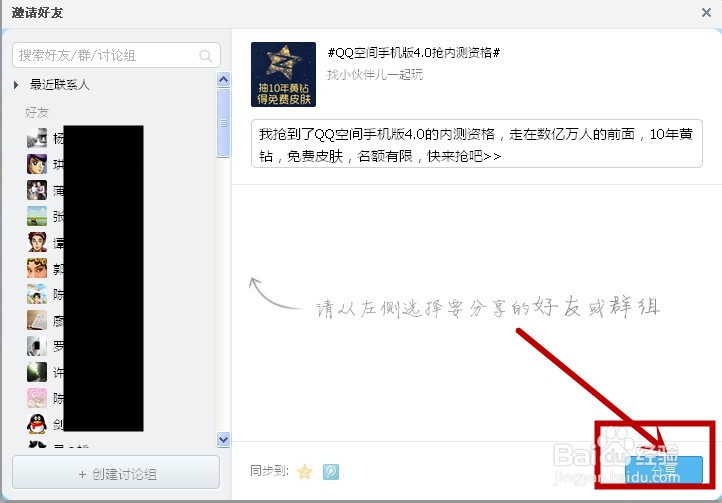Click the blue 分享 button
This screenshot has height=503, width=722.
coord(664,469)
